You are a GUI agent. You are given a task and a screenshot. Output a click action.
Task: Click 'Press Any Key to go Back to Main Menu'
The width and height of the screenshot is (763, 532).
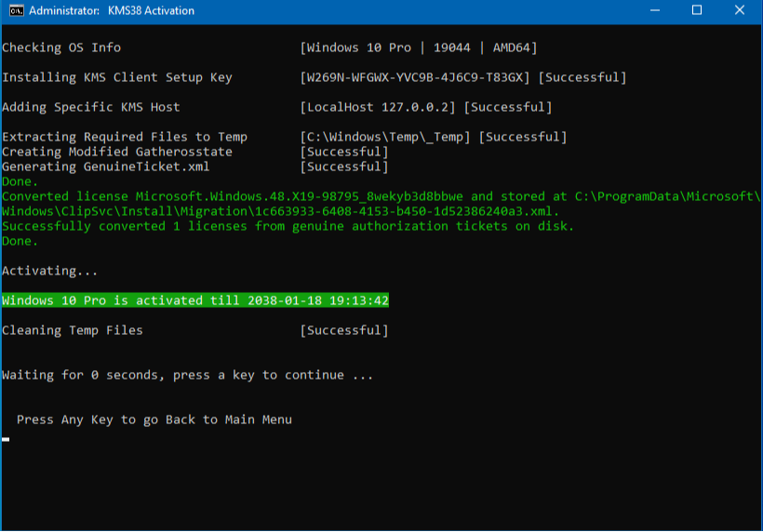pyautogui.click(x=154, y=419)
